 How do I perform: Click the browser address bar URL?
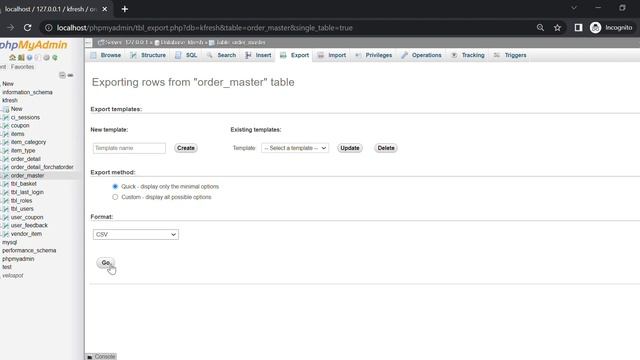pyautogui.click(x=204, y=28)
